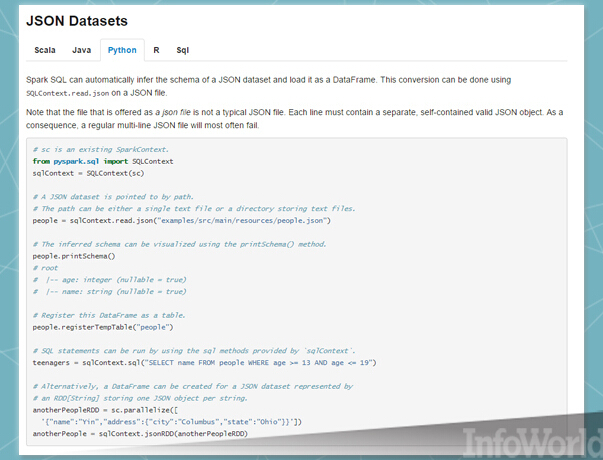Switch to the Sql tab

pos(183,50)
